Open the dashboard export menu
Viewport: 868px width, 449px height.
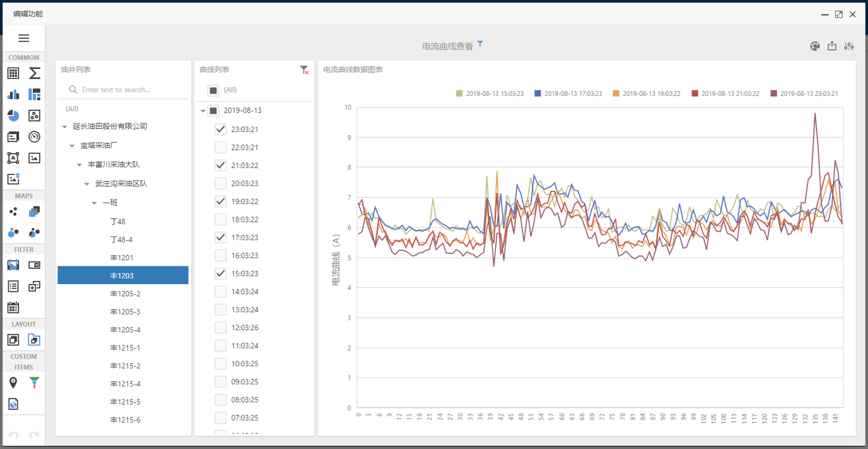[x=832, y=46]
